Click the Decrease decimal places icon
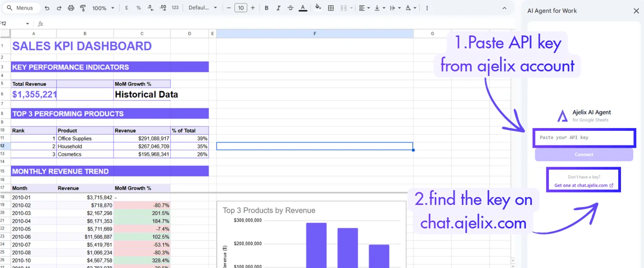Viewport: 644px width, 268px height. click(x=151, y=8)
